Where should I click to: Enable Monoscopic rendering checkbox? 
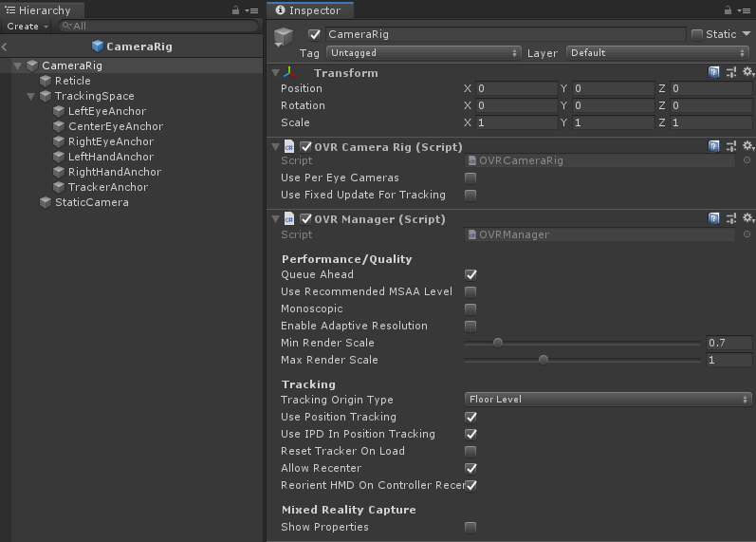pyautogui.click(x=470, y=308)
